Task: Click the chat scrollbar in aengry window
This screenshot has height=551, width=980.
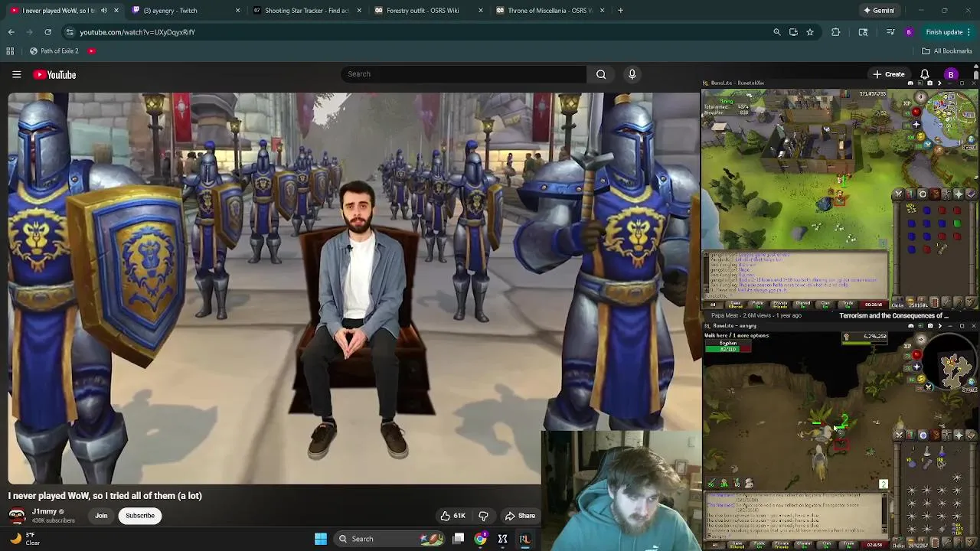Action: click(884, 512)
